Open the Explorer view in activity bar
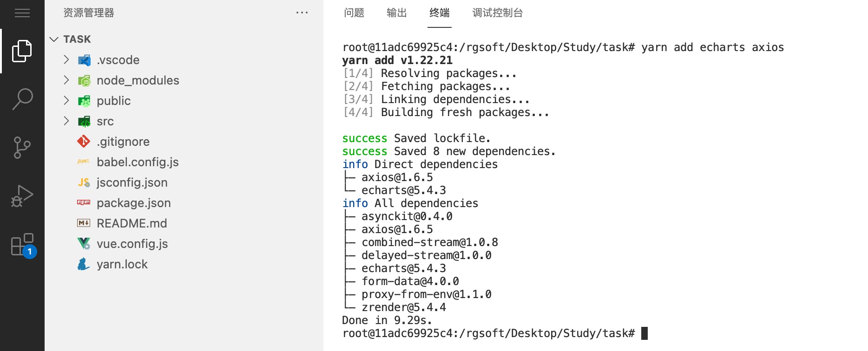The height and width of the screenshot is (351, 868). point(22,51)
